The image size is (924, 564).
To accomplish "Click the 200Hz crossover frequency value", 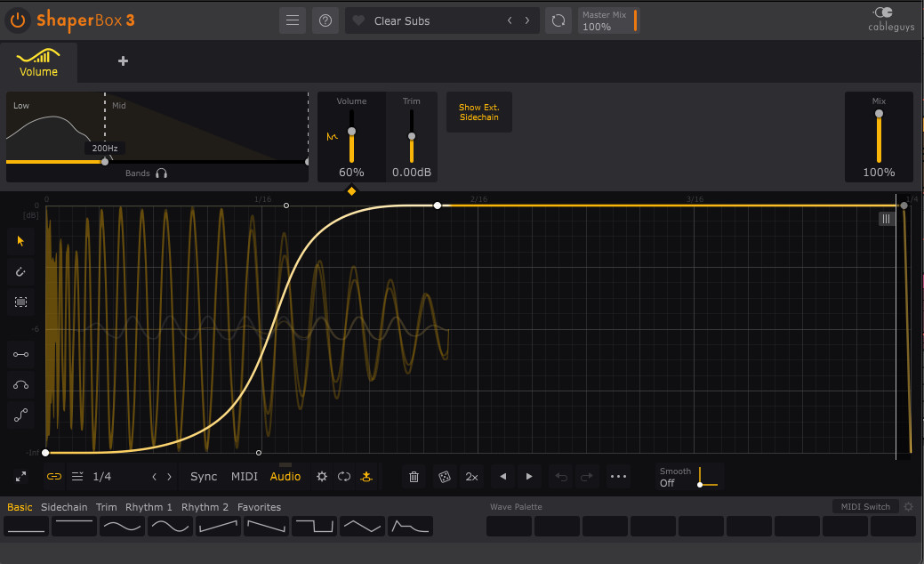I will [105, 148].
